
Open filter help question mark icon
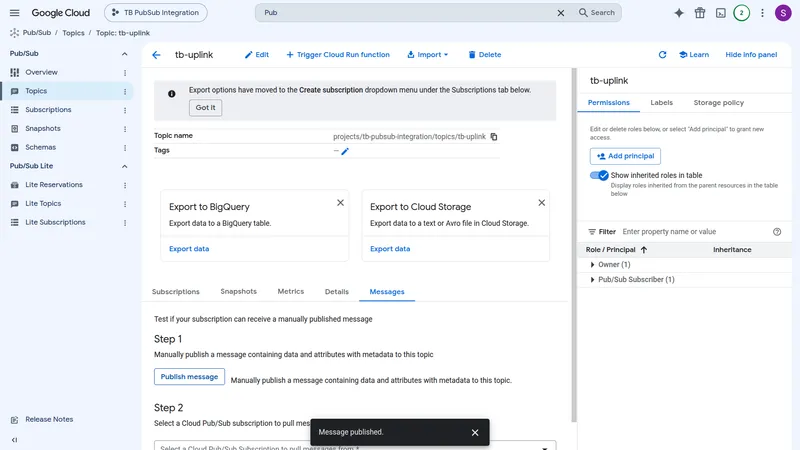(777, 232)
